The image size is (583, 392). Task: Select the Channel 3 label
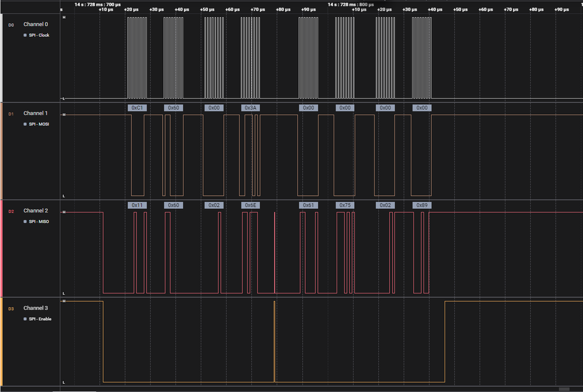tap(36, 307)
